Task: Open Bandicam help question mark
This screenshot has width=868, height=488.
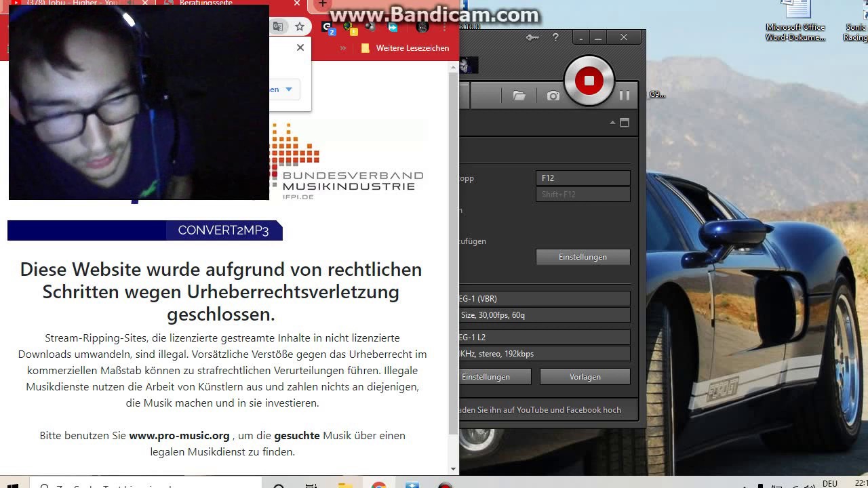Action: [x=555, y=38]
